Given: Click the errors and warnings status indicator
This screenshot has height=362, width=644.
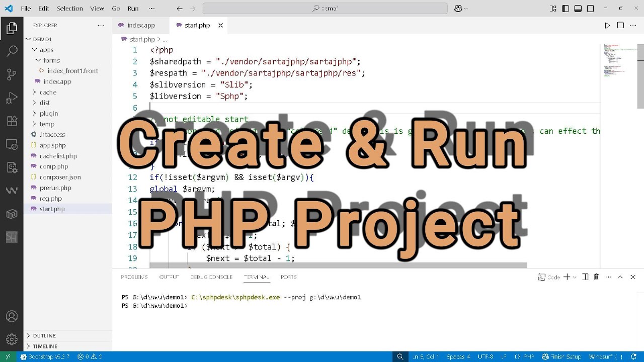Looking at the screenshot, I should [x=90, y=356].
